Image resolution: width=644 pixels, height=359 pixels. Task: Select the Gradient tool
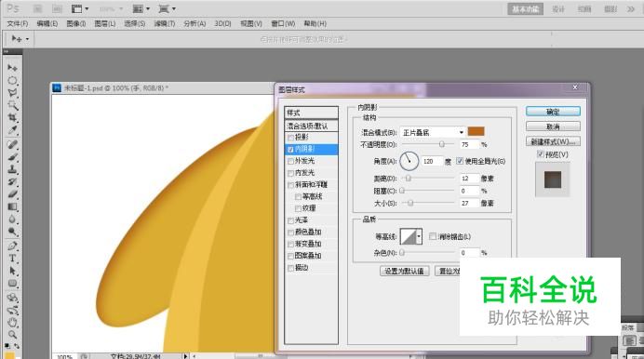click(12, 206)
